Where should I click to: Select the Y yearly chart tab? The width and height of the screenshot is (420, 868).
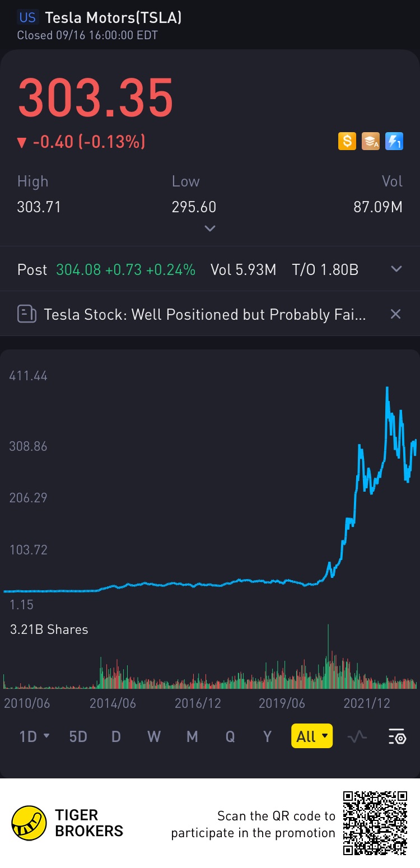point(267,736)
